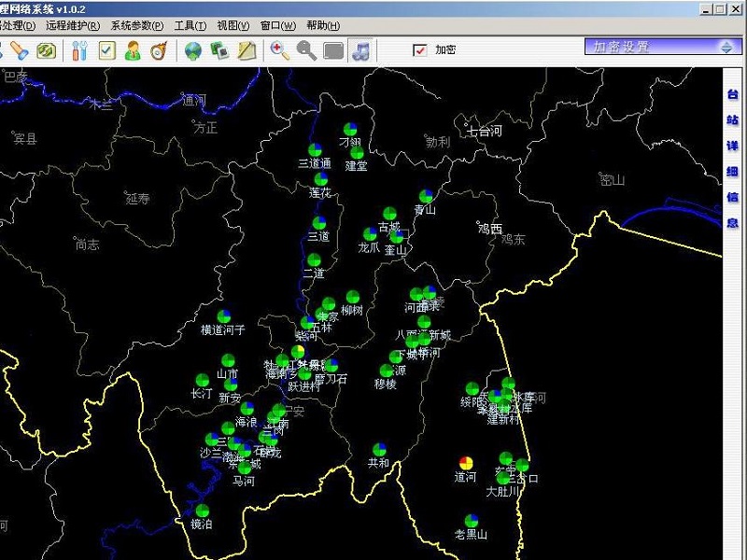Select the 镜泊 station marker
Image resolution: width=747 pixels, height=560 pixels.
203,511
